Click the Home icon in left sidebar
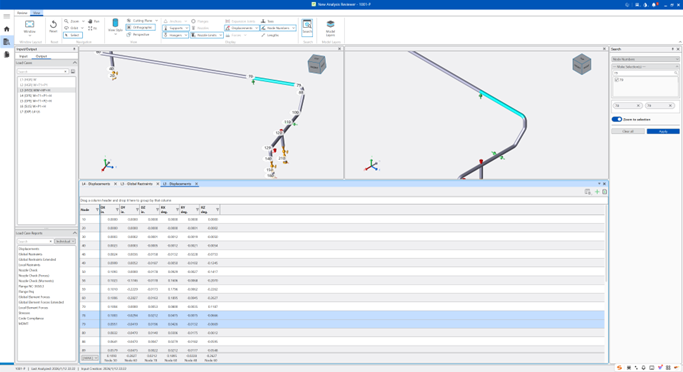The height and width of the screenshot is (372, 683). [7, 29]
